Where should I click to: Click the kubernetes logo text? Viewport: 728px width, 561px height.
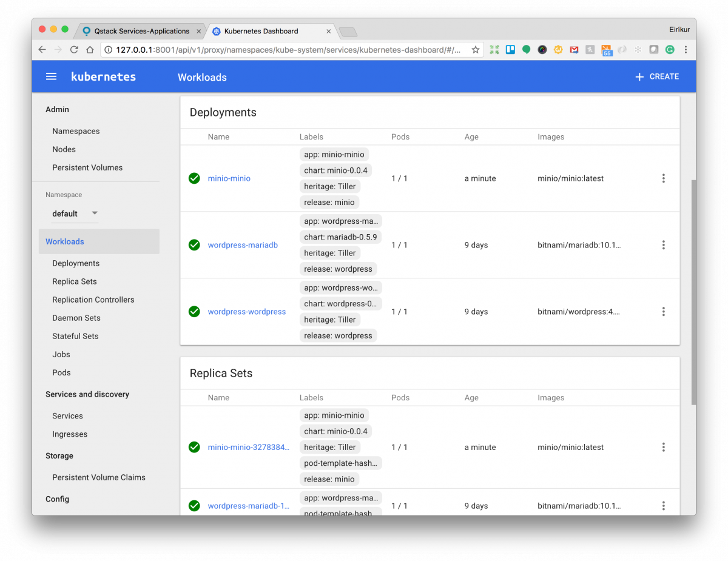(104, 77)
